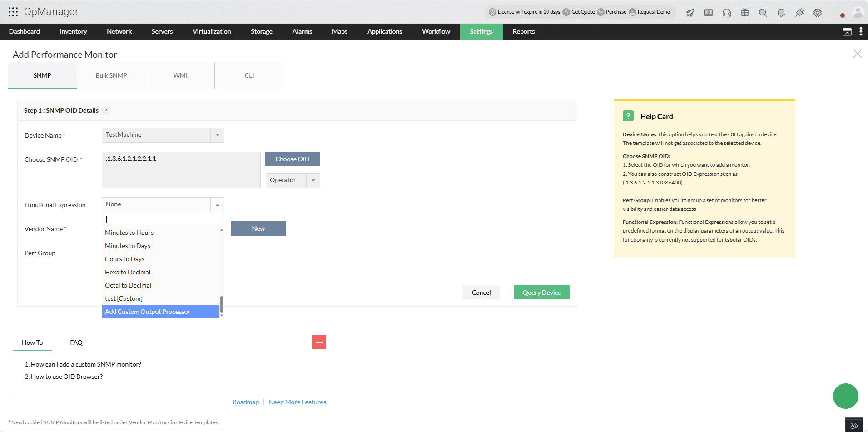Open the Dashboard menu

(25, 31)
